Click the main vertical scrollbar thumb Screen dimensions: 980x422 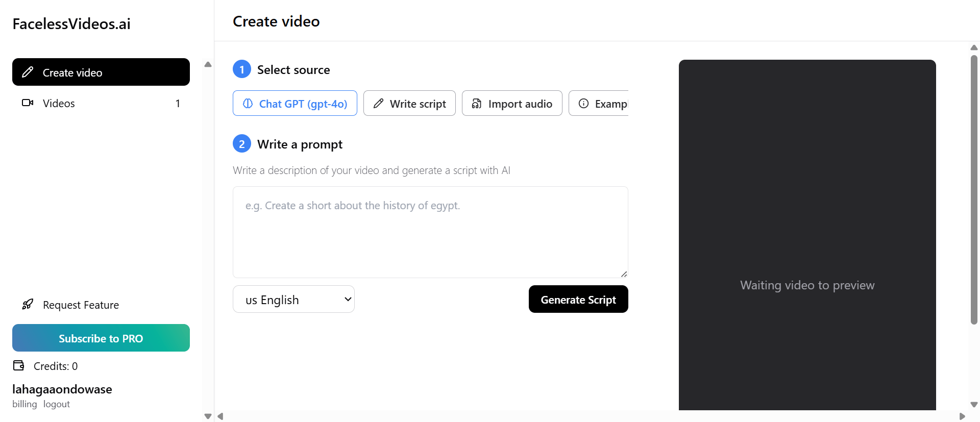point(974,189)
